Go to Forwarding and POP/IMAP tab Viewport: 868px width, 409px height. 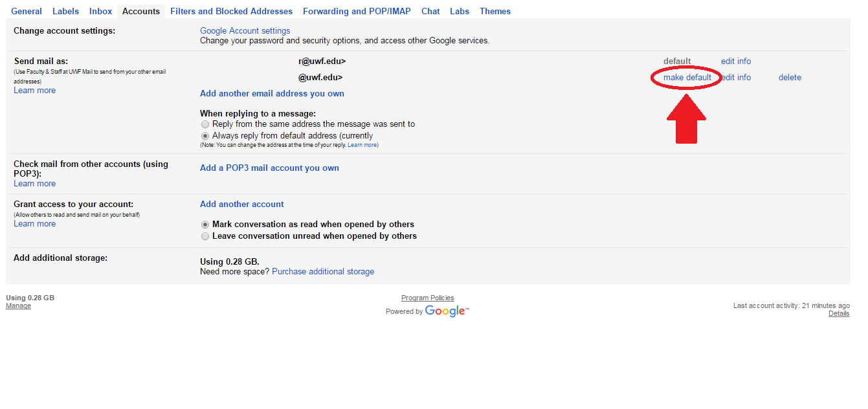(357, 11)
